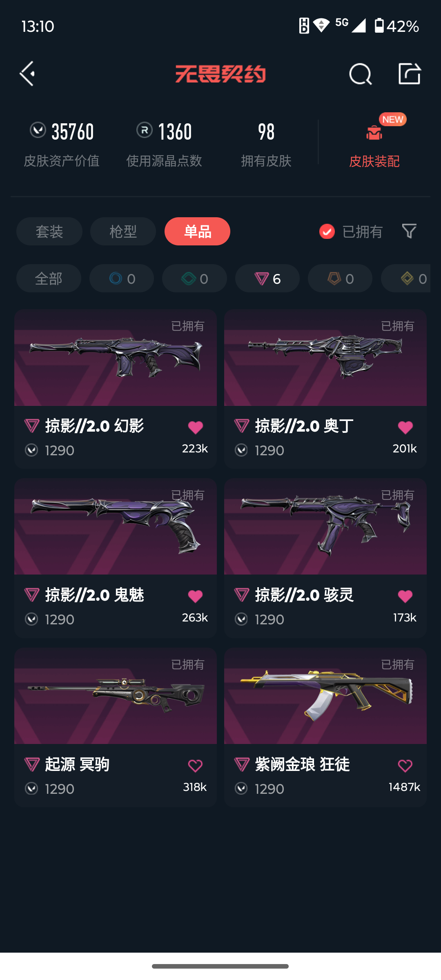Select the 单品 tab
Image resolution: width=441 pixels, height=980 pixels.
tap(197, 232)
